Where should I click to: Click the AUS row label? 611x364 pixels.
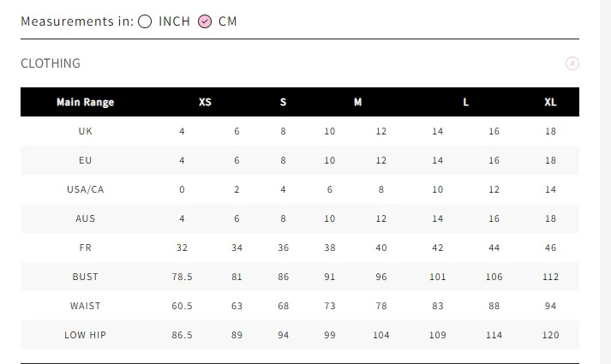(x=85, y=218)
